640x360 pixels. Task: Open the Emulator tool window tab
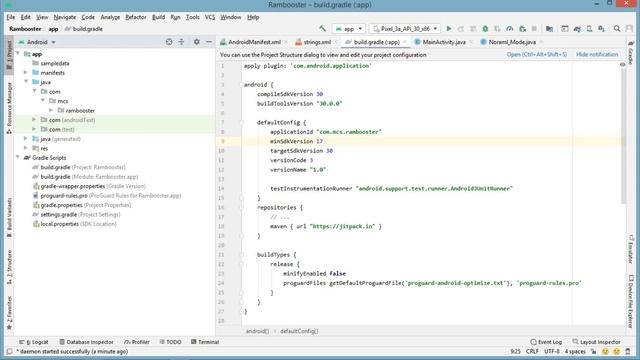coord(631,249)
